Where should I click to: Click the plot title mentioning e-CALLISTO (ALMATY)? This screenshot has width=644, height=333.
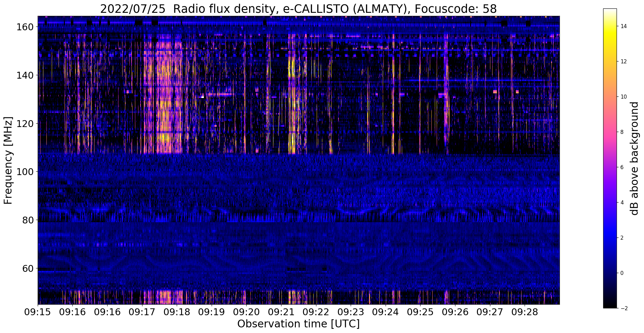tap(298, 9)
